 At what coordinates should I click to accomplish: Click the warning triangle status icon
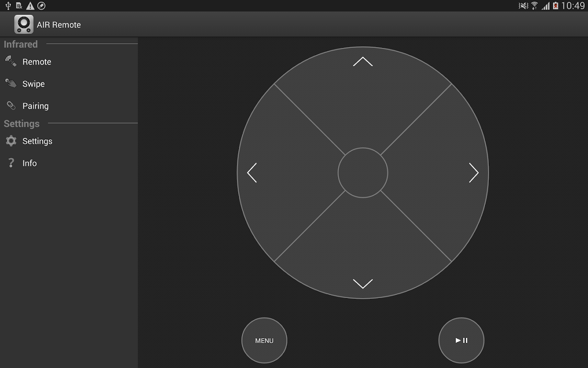coord(30,6)
